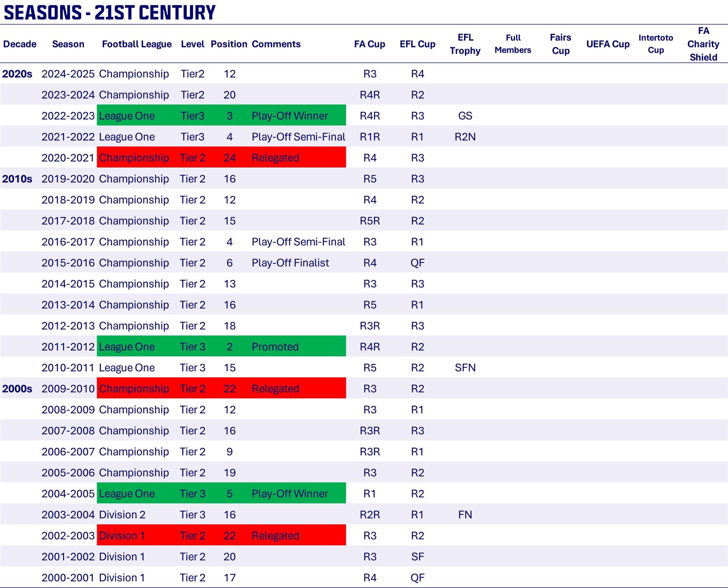
Task: Click the 2020s decade label
Action: [17, 73]
